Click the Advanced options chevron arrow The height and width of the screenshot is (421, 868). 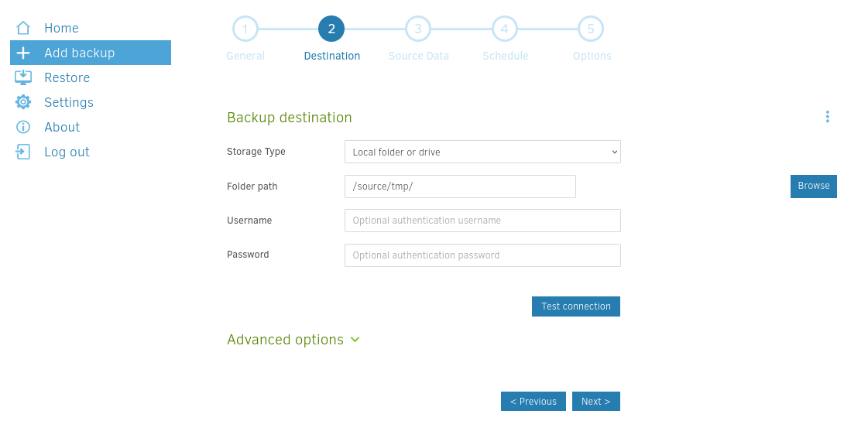(x=355, y=340)
